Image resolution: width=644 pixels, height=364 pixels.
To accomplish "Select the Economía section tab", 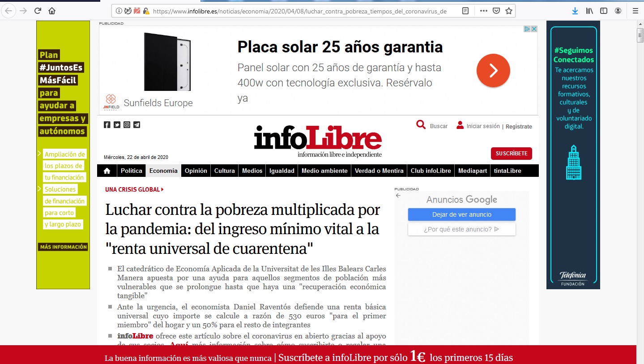I will [x=163, y=171].
